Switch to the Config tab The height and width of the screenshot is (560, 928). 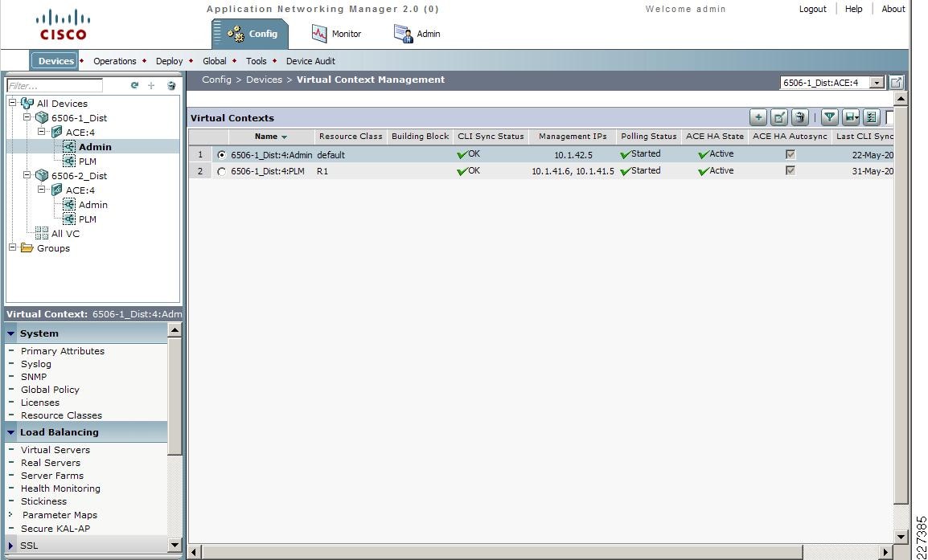[x=250, y=34]
